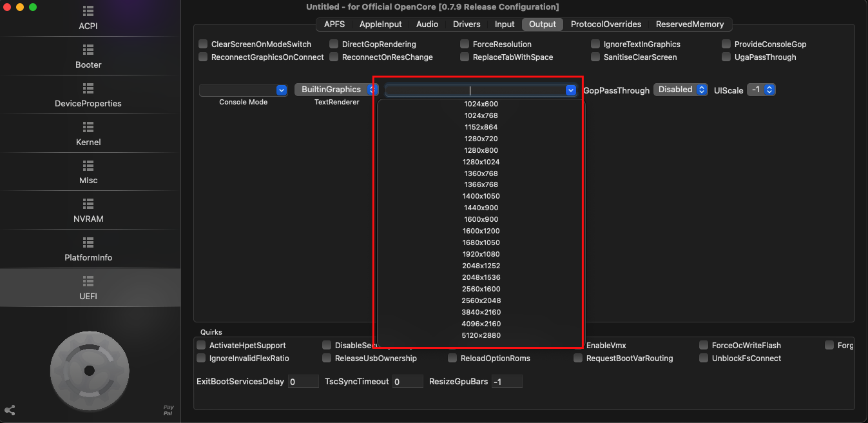Open the NVRAM section in sidebar
Image resolution: width=868 pixels, height=423 pixels.
(x=88, y=211)
